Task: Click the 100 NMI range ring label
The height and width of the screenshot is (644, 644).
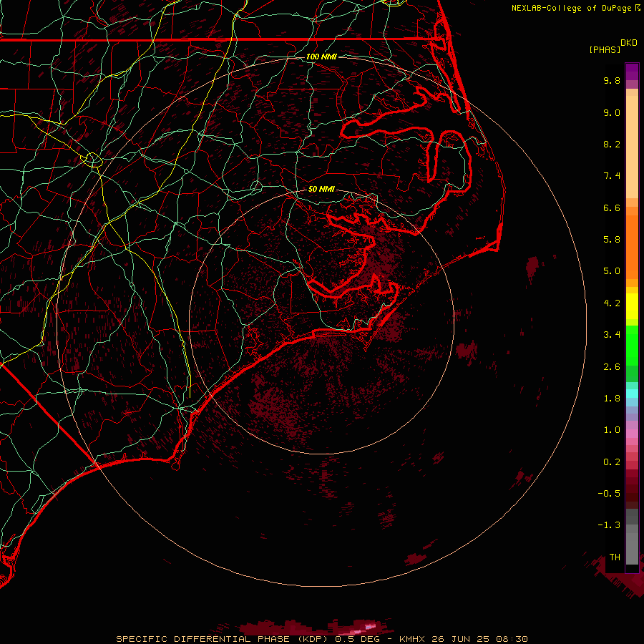Action: 321,57
